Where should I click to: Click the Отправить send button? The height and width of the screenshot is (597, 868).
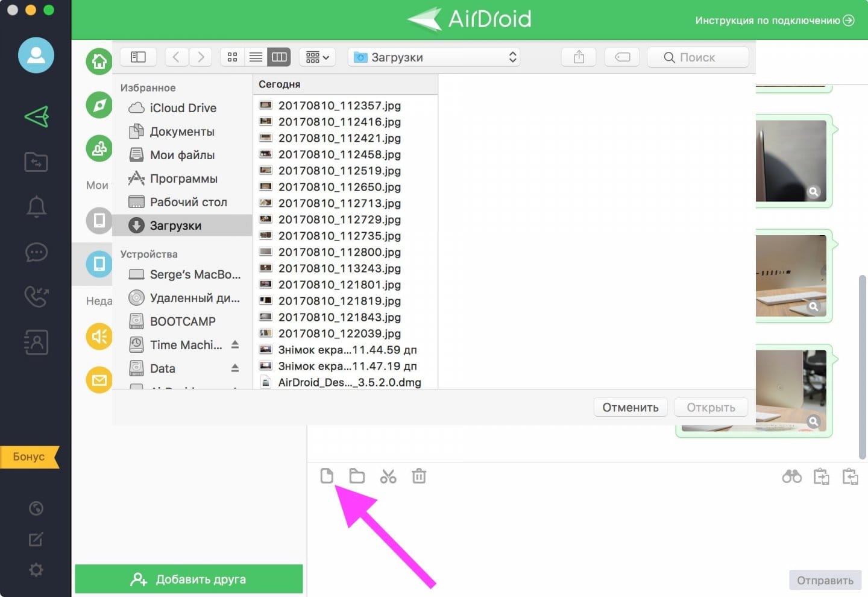[825, 580]
